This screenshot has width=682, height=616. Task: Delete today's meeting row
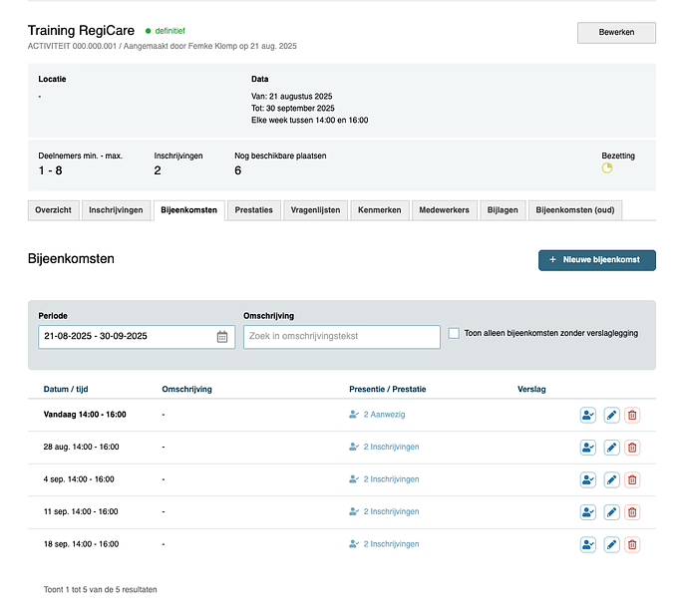coord(632,415)
